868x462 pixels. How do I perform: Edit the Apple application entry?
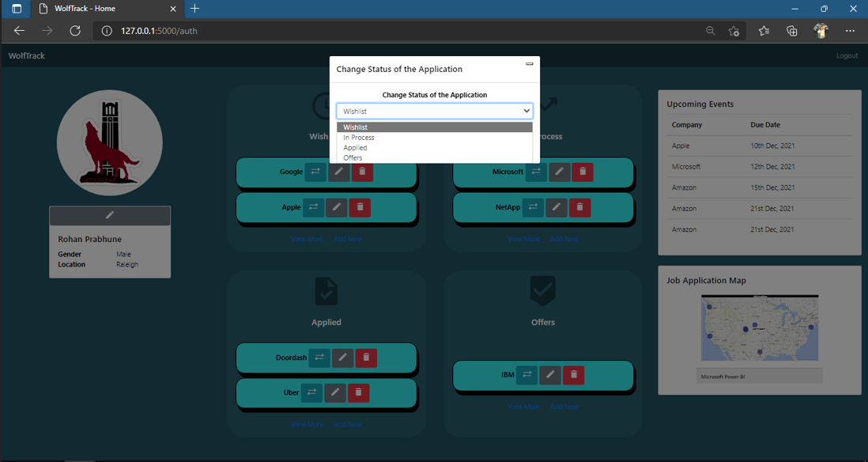[x=337, y=207]
